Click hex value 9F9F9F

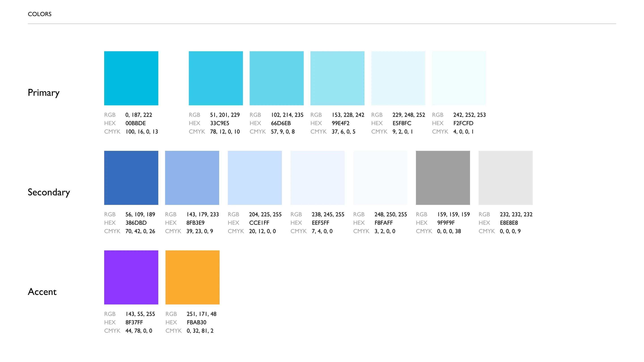pos(446,223)
